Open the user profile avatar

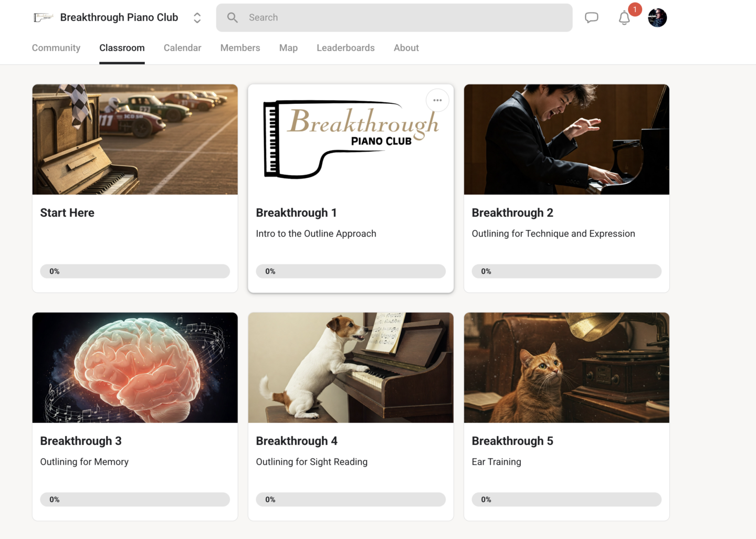pos(657,18)
